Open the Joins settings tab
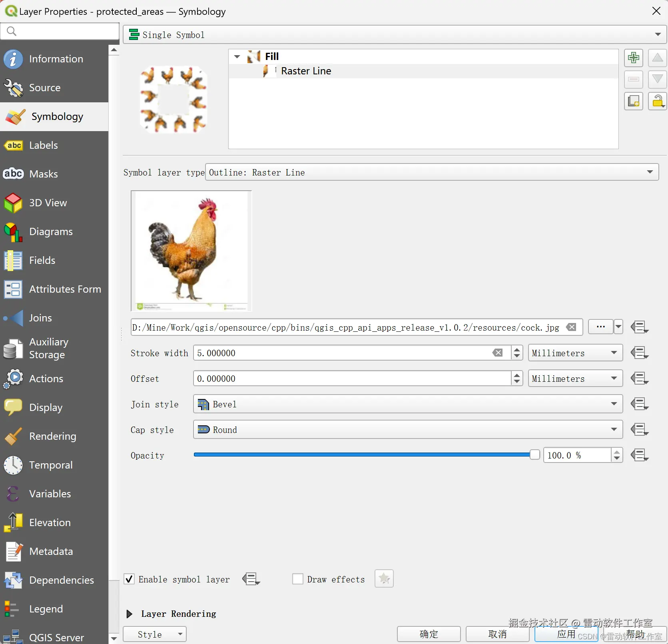This screenshot has height=644, width=668. click(x=54, y=318)
